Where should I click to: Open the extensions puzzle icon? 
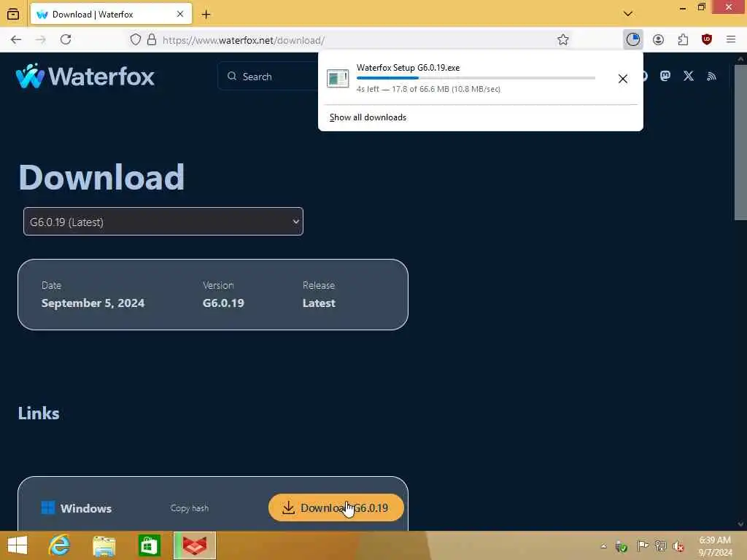(683, 39)
